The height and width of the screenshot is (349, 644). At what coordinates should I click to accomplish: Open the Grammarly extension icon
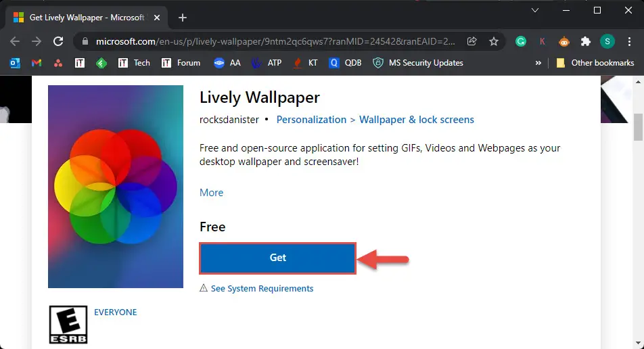(x=521, y=41)
